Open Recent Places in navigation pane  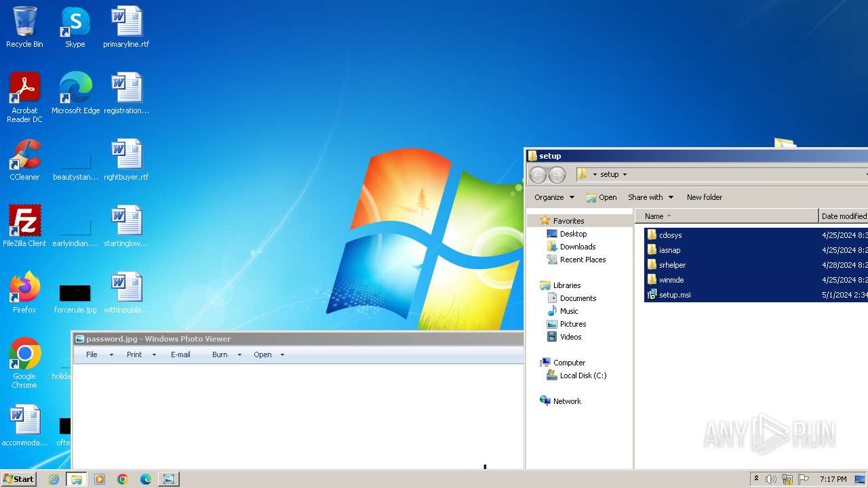click(583, 260)
